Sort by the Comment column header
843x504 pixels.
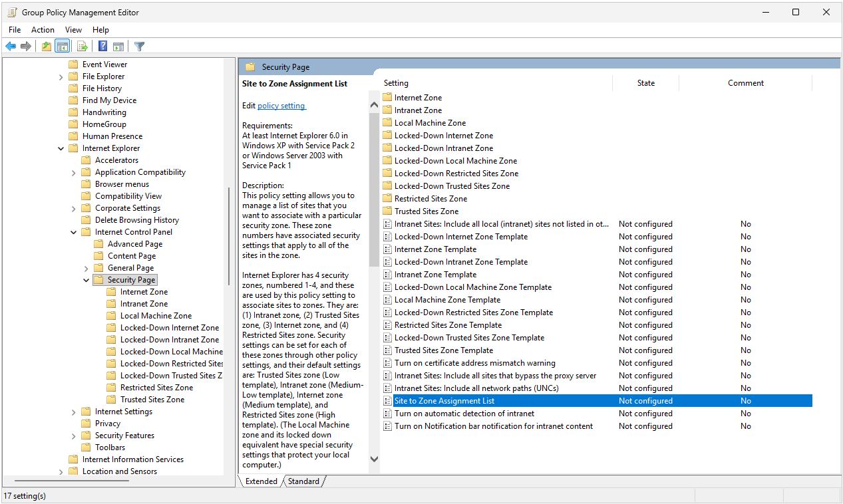(x=745, y=83)
